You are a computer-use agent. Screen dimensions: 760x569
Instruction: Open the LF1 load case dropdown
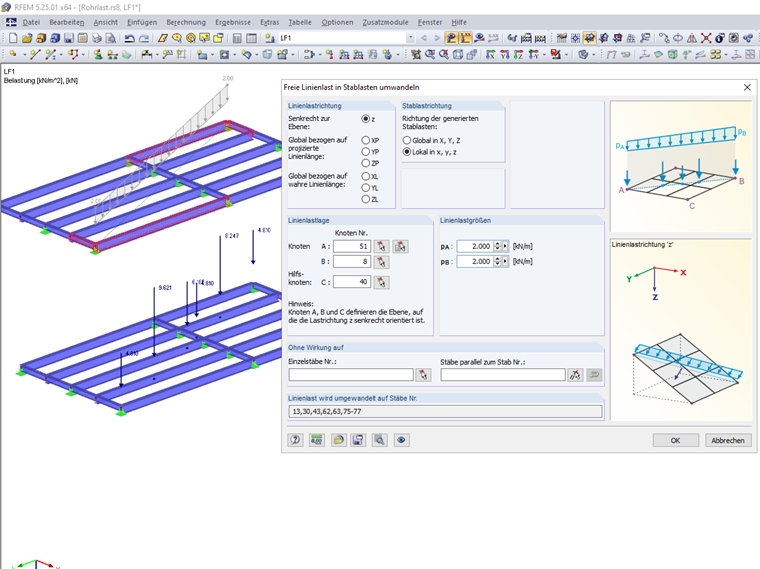point(411,38)
